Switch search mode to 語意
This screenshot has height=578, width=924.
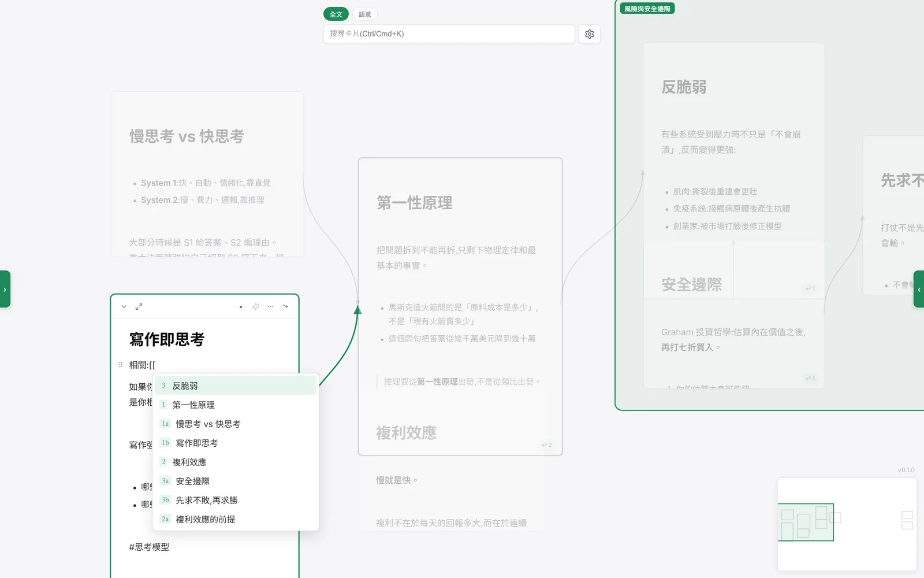coord(365,14)
